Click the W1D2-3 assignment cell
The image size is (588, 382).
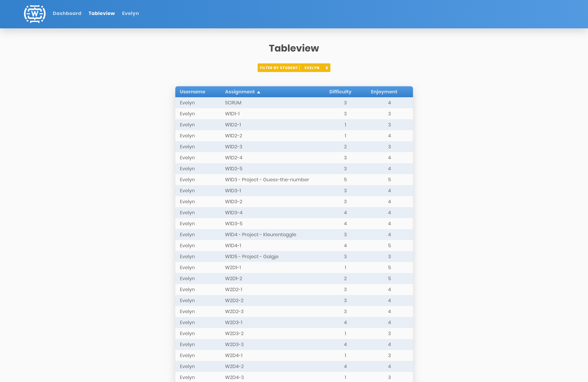coord(234,147)
